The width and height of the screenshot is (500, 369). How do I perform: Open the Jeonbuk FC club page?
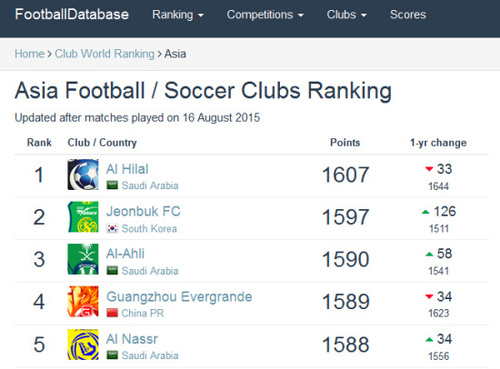143,211
